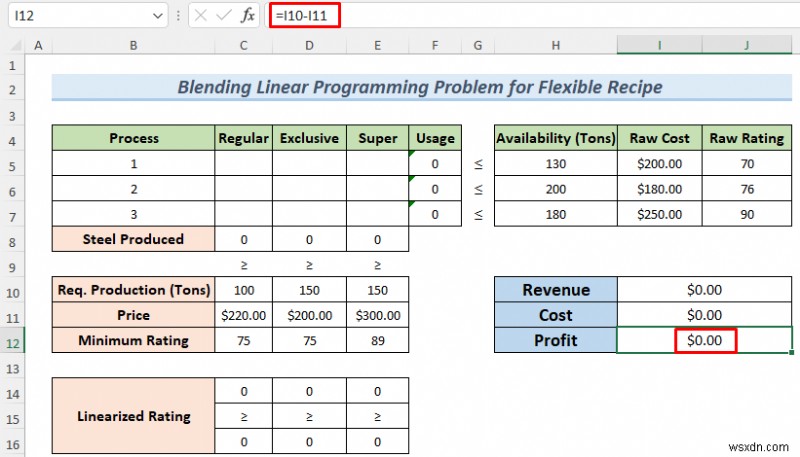
Task: Click the Cost value cell $0.00
Action: tap(705, 315)
